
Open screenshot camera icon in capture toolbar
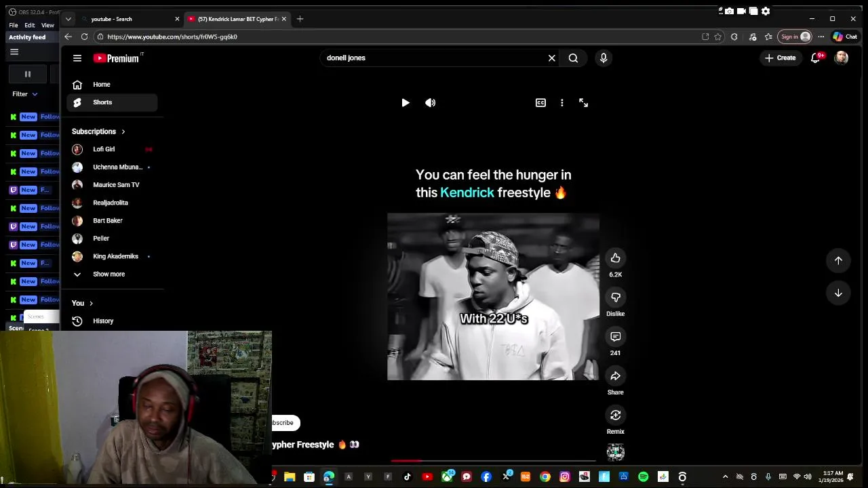[729, 11]
